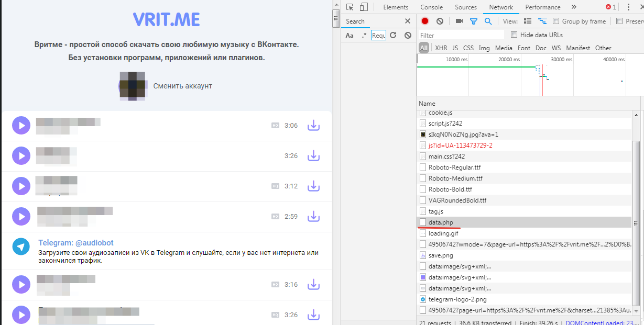This screenshot has width=644, height=325.
Task: Refresh the search results
Action: point(394,36)
